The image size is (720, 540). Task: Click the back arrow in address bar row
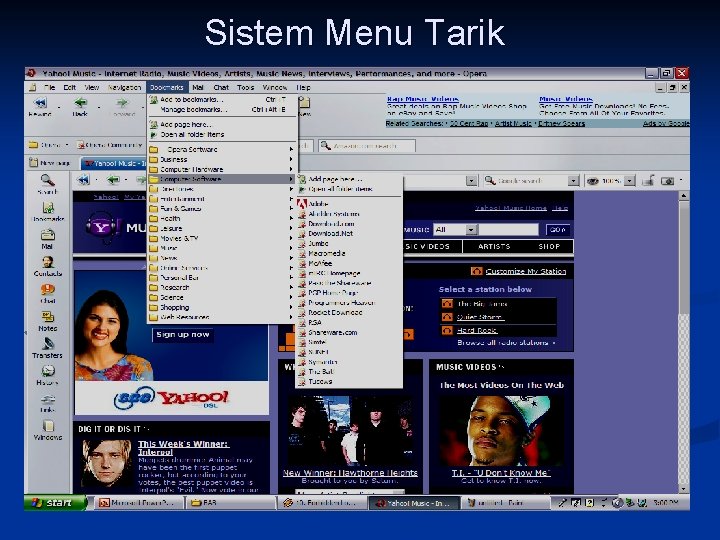pyautogui.click(x=113, y=180)
